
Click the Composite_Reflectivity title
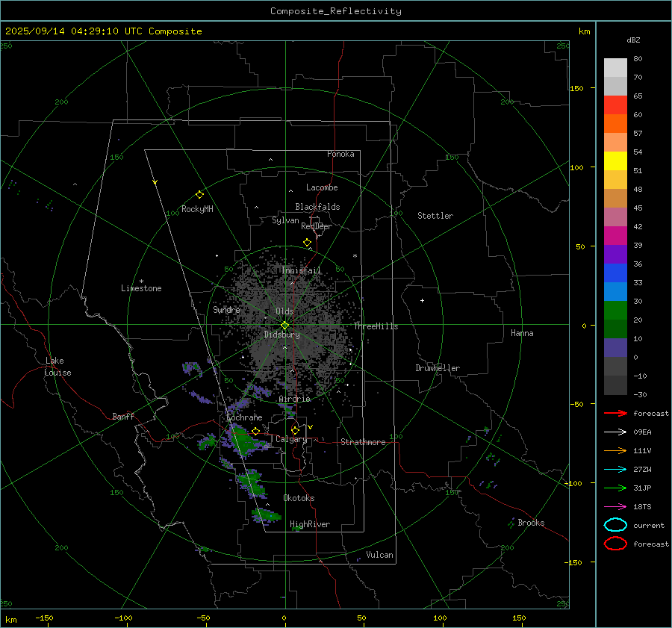pos(336,11)
